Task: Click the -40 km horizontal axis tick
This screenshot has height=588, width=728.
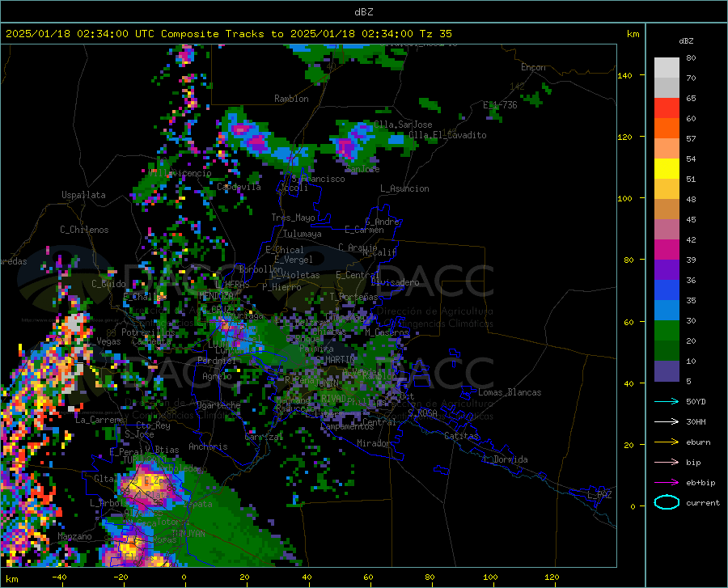Action: 59,577
